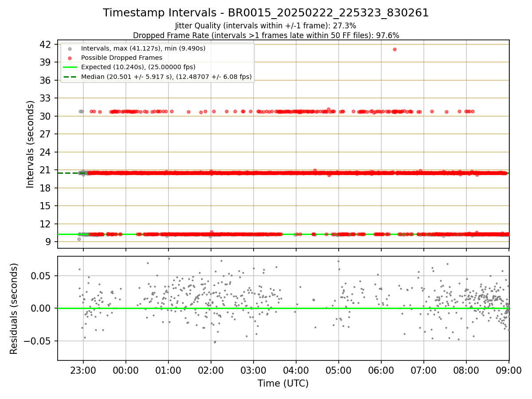Click the y-axis tick label '33'
Viewport: 532px width, 399px height.
click(x=46, y=98)
